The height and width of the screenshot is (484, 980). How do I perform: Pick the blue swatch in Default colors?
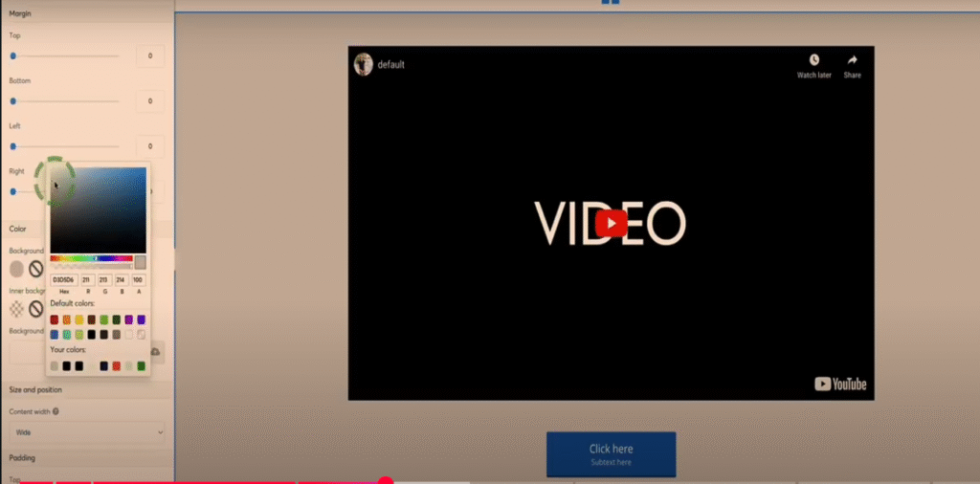tap(55, 335)
